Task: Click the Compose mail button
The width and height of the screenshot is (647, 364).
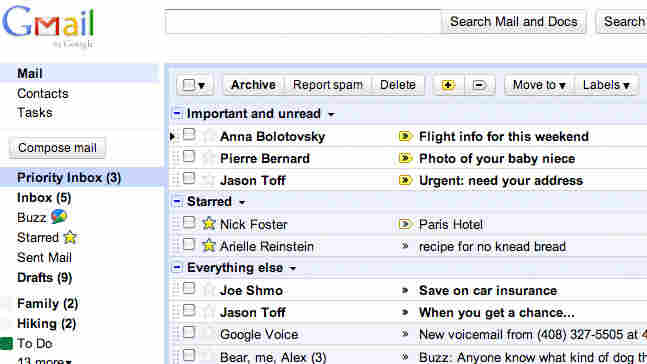Action: point(57,148)
